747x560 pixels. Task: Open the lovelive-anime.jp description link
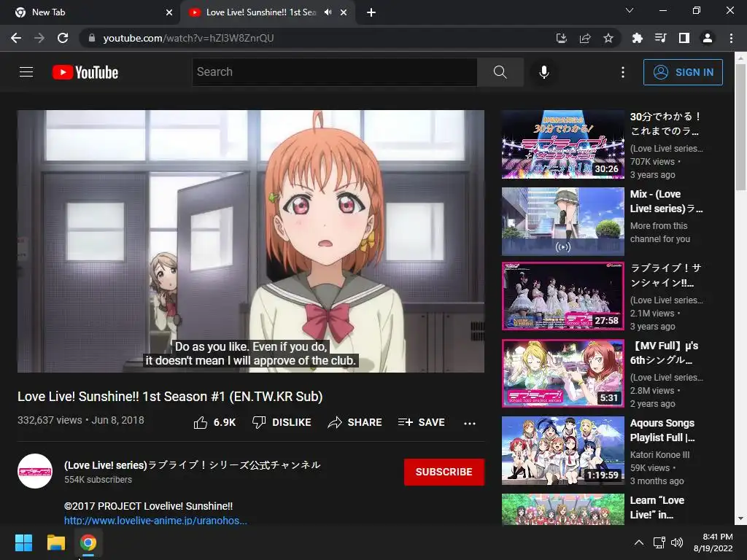(155, 521)
